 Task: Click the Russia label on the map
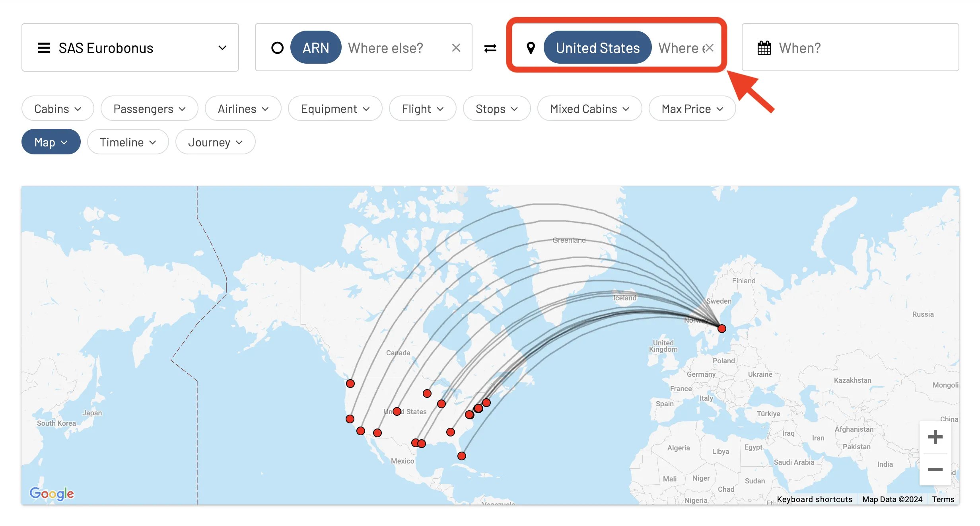tap(923, 314)
